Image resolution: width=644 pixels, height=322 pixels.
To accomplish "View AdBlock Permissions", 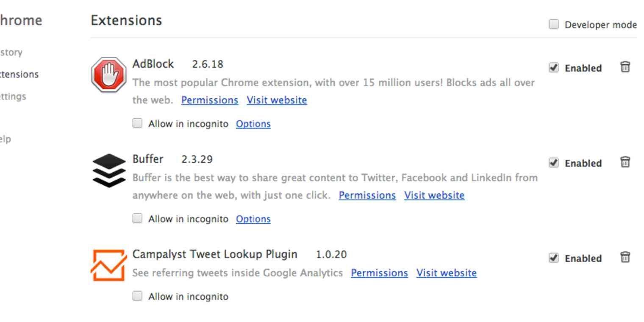I will tap(210, 100).
